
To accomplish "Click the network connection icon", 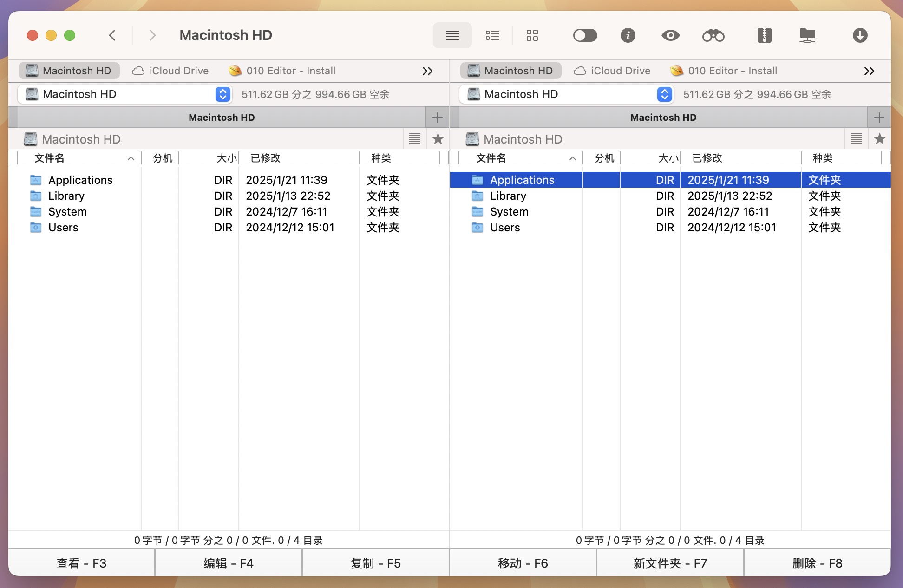I will 807,35.
